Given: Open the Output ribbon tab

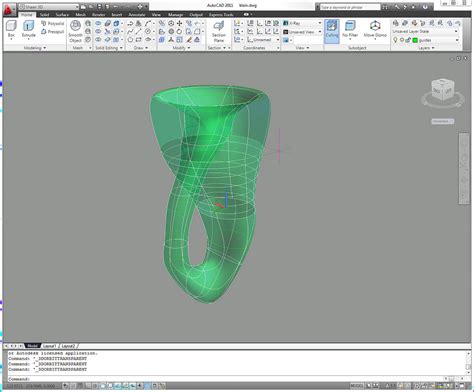Looking at the screenshot, I should 196,15.
